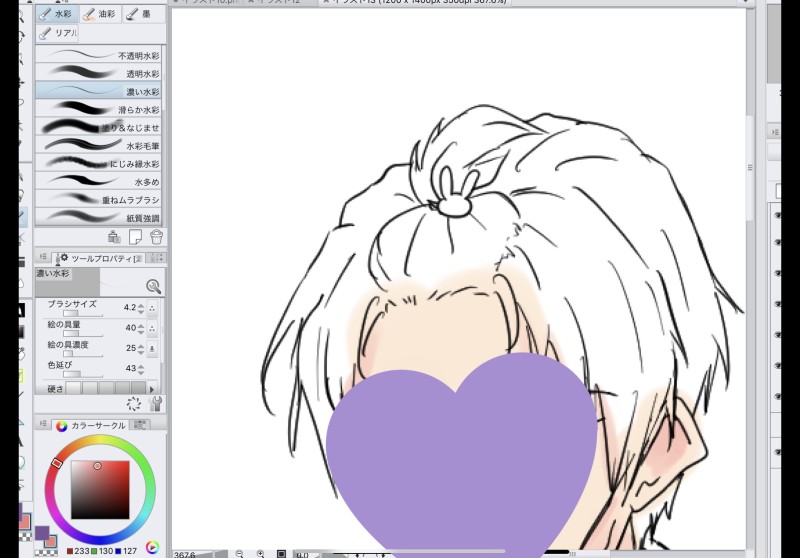Image resolution: width=800 pixels, height=558 pixels.
Task: Adjust the 絵の具量 slider
Action: click(83, 334)
